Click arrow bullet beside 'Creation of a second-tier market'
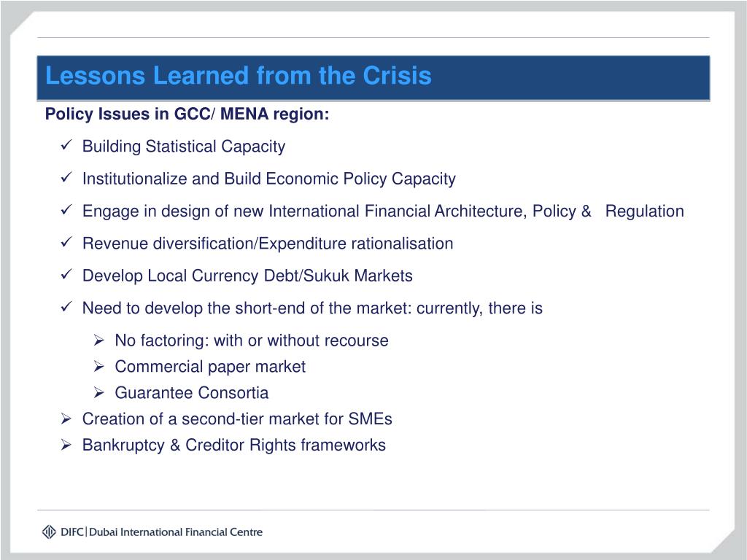 point(66,419)
